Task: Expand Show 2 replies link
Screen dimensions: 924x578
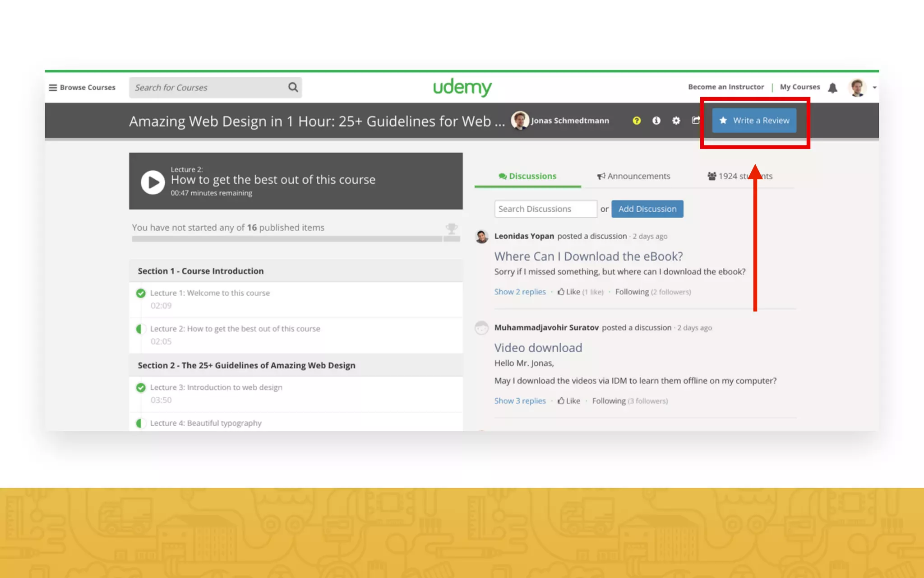Action: [520, 292]
